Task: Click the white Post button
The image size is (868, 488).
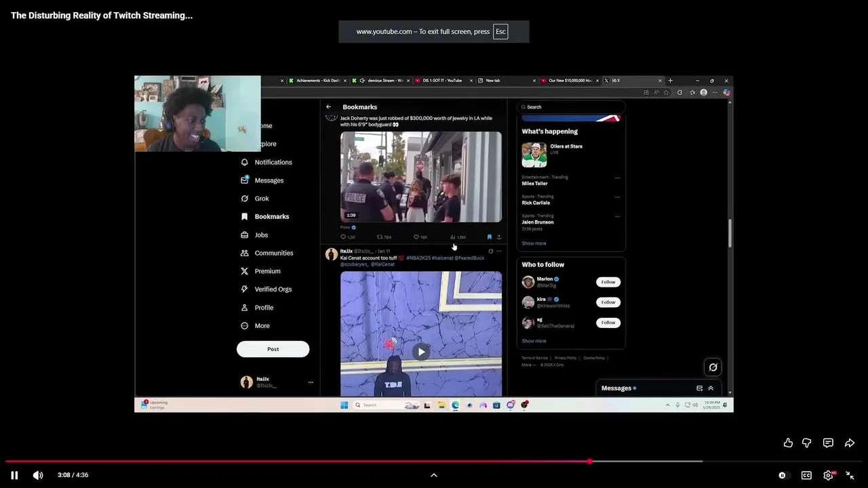Action: pos(273,349)
